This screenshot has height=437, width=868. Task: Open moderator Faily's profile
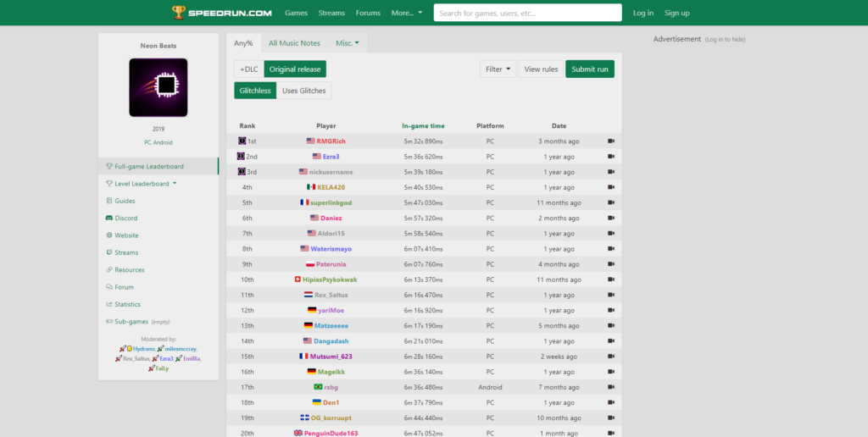tap(162, 368)
